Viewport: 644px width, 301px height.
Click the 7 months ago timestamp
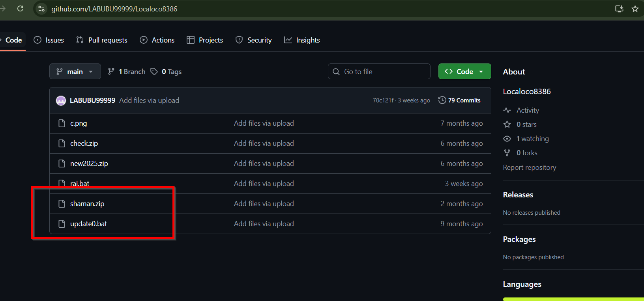pos(462,123)
